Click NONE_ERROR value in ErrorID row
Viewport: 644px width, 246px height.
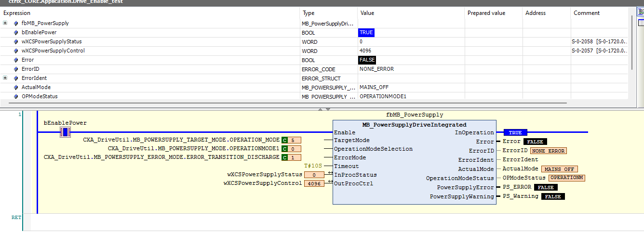coord(376,69)
